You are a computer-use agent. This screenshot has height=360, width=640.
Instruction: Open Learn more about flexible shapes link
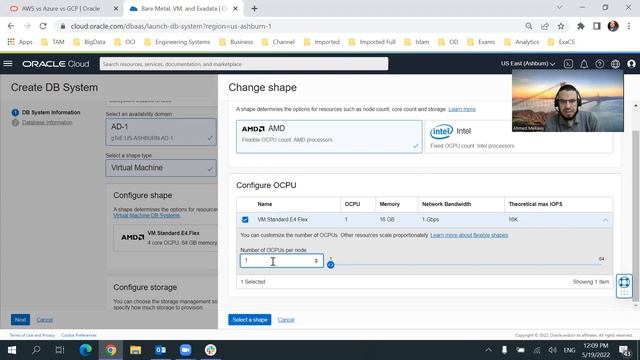coord(469,235)
